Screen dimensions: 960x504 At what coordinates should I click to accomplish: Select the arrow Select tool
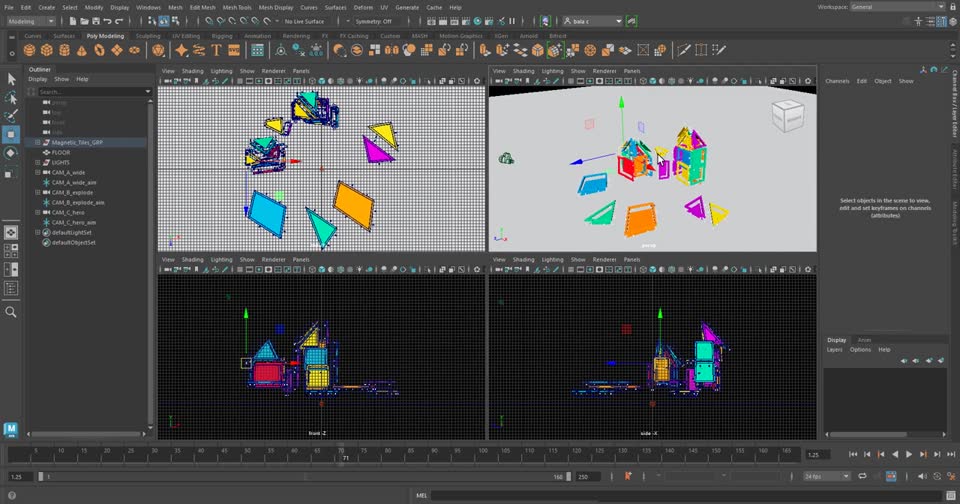coord(11,78)
